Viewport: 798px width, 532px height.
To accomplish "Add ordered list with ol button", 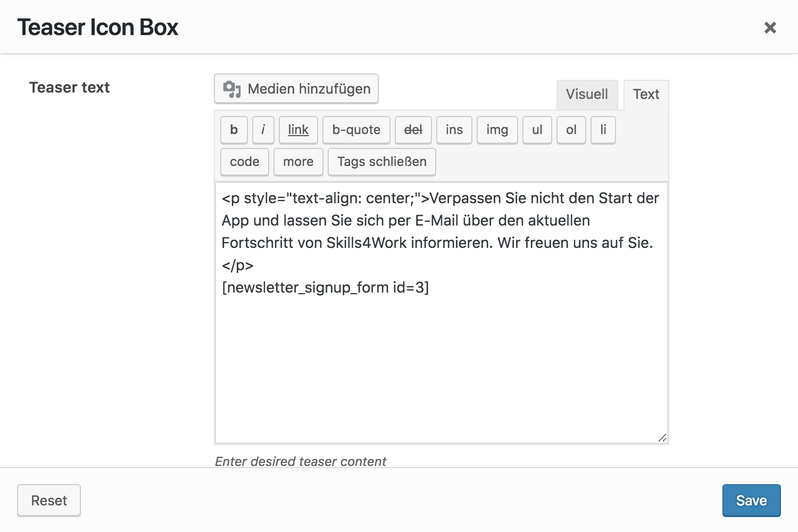I will 571,130.
